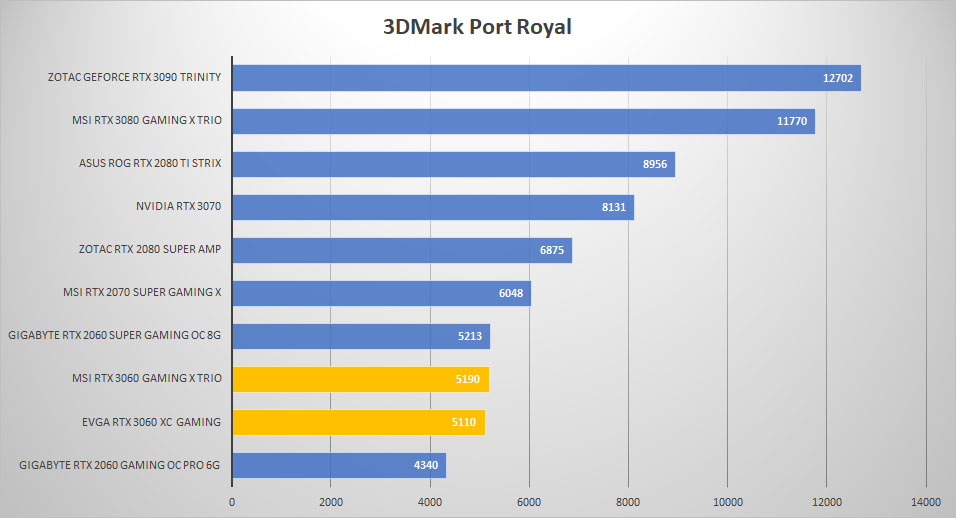Click the 14000 axis label

pos(926,502)
